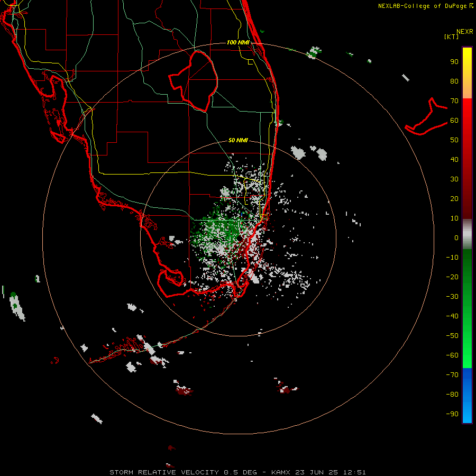This screenshot has width=476, height=476.
Task: Click the -80 knot scale label
Action: point(452,395)
